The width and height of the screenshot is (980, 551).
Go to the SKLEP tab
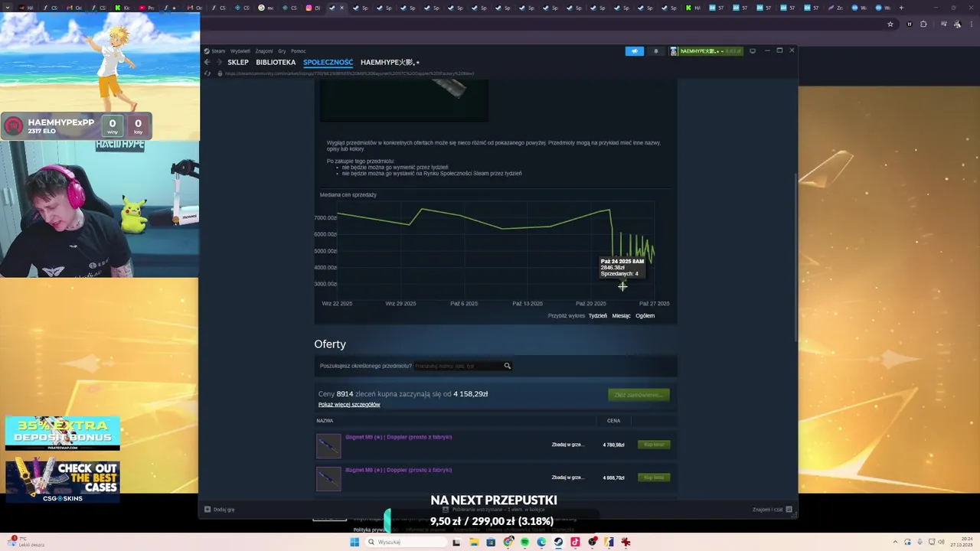(x=238, y=62)
